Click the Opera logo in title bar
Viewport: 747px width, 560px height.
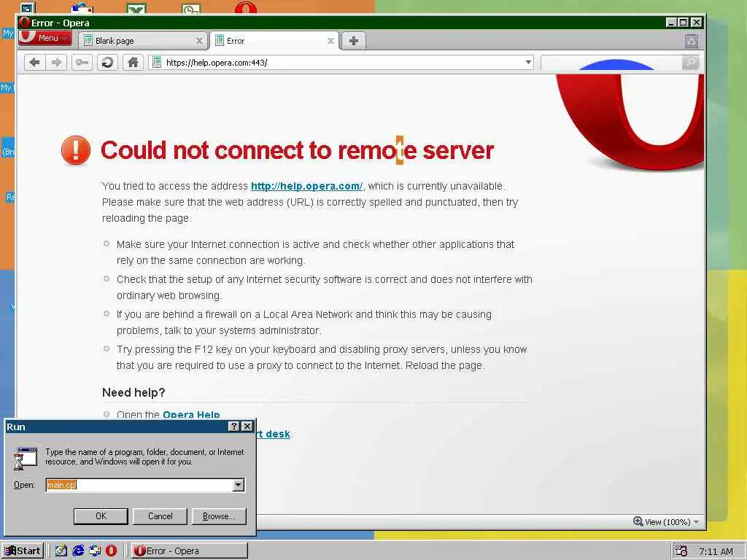tap(25, 23)
